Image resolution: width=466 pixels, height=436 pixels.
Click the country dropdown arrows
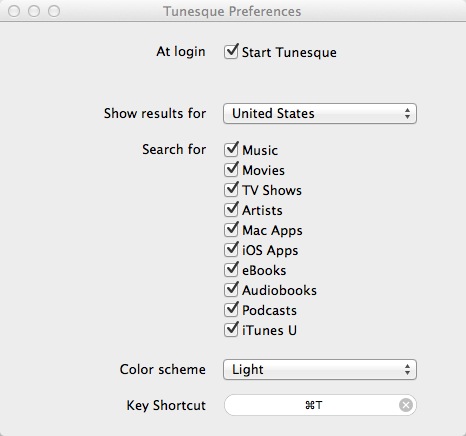[x=407, y=113]
